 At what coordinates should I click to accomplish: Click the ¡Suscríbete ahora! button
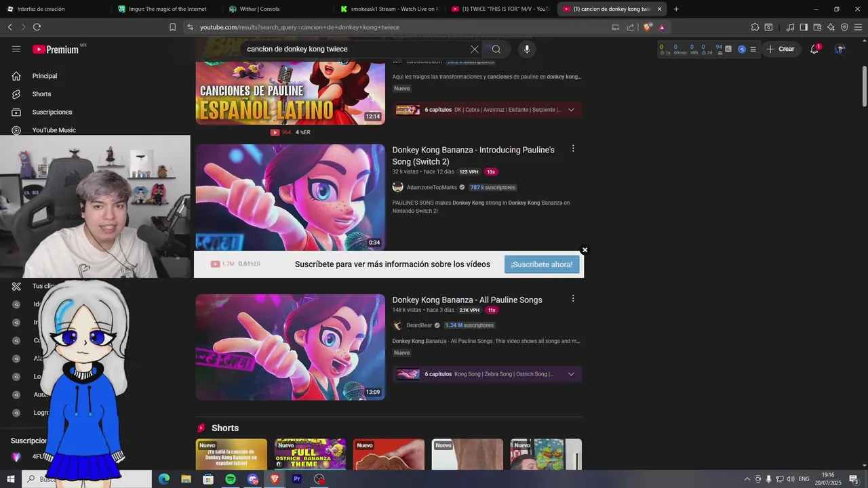tap(542, 264)
